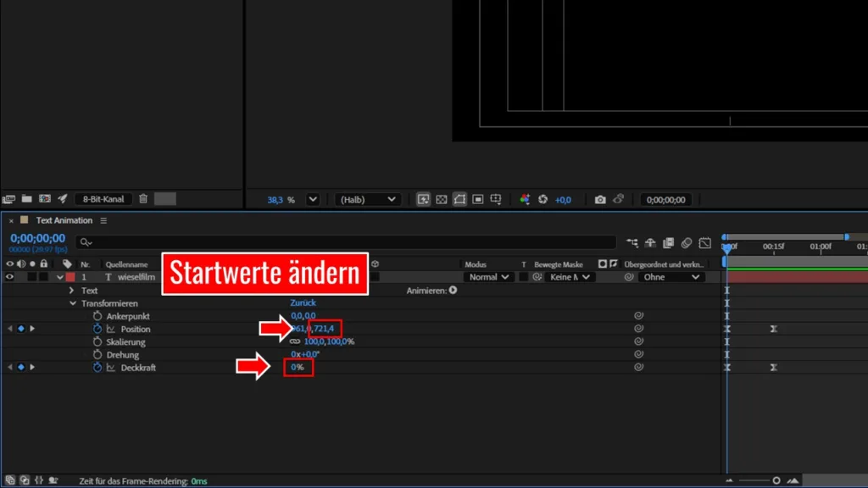868x488 pixels.
Task: Click the timeline layer search field
Action: point(347,242)
